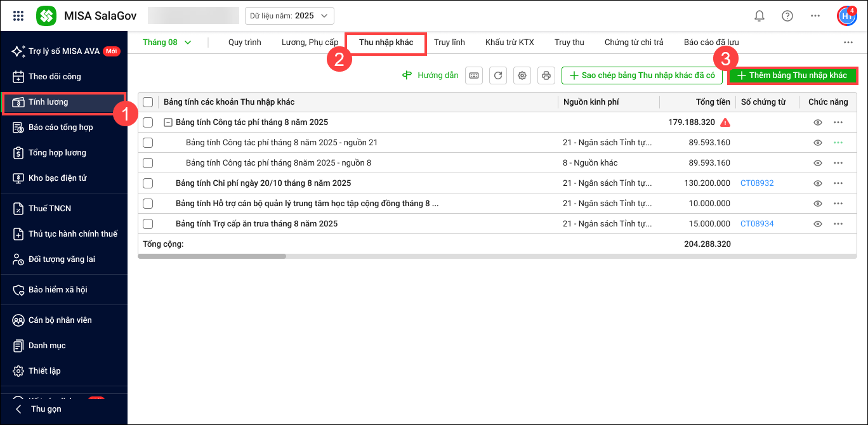Click the help question mark icon
The width and height of the screenshot is (868, 425).
click(x=787, y=16)
